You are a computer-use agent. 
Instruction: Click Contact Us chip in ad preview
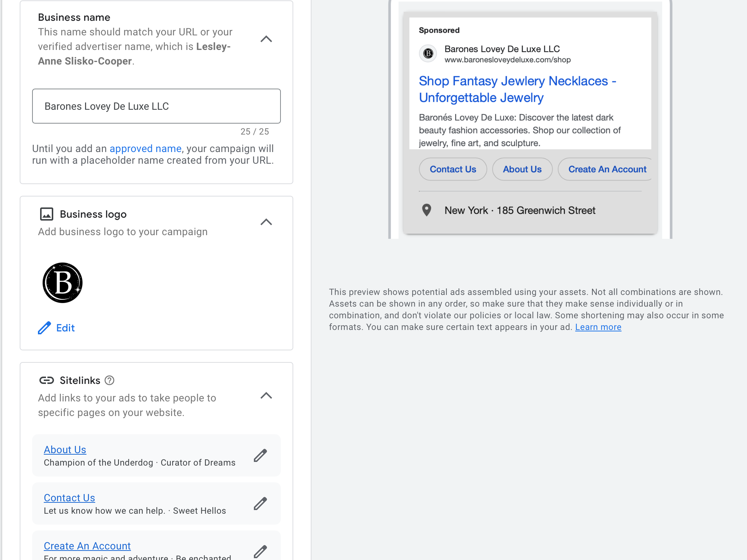(453, 169)
